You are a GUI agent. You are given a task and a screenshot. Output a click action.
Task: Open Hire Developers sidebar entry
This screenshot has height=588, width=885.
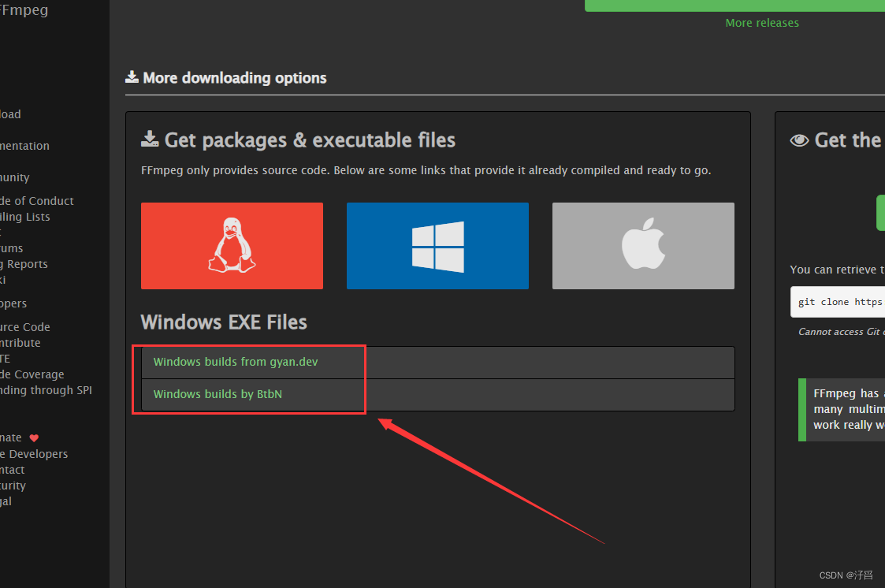(x=34, y=454)
